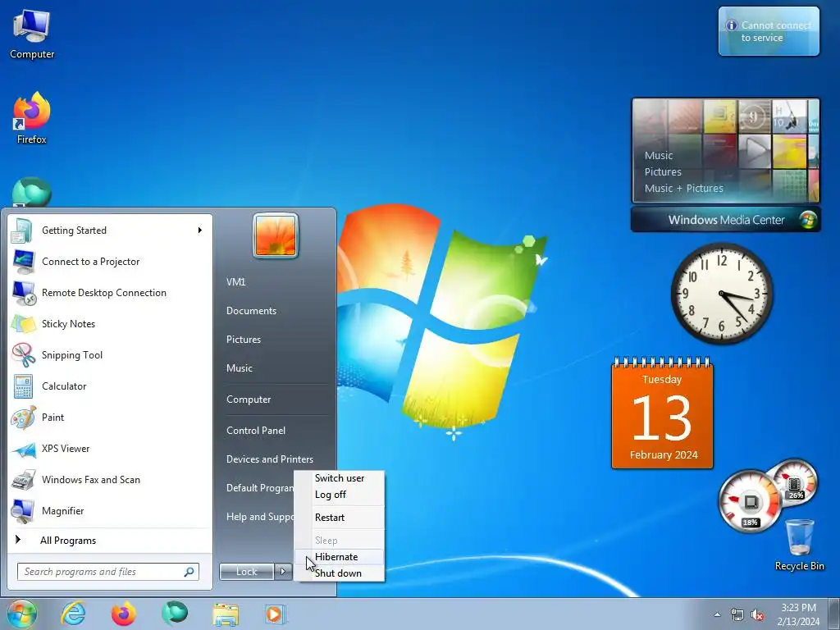The height and width of the screenshot is (630, 840).
Task: Open Internet Explorer from taskbar
Action: click(73, 614)
